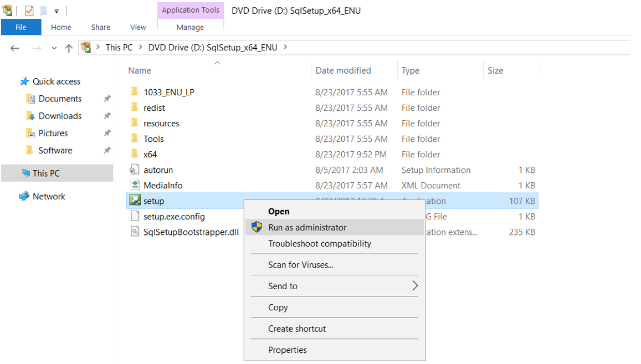
Task: Click This PC in the address path
Action: click(x=119, y=48)
